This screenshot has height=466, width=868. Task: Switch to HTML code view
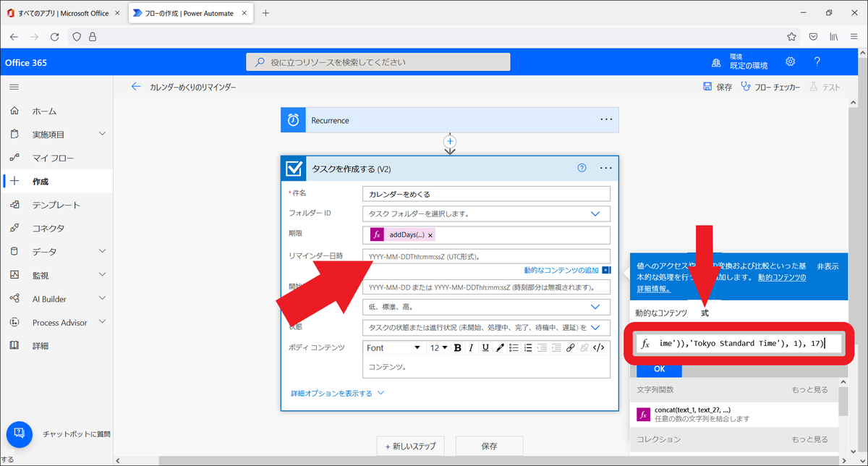click(x=598, y=348)
